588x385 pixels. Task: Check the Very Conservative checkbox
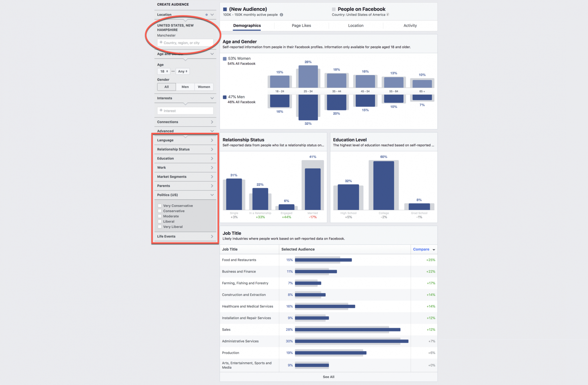pyautogui.click(x=160, y=206)
